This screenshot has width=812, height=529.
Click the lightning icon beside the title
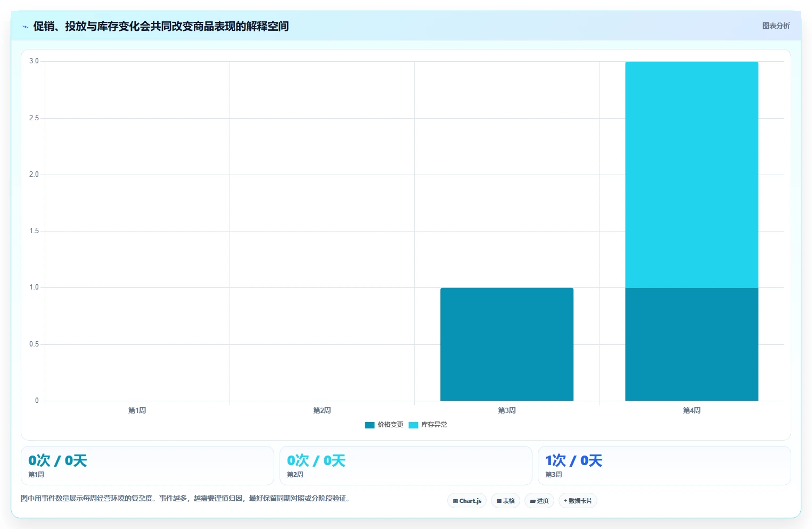click(x=25, y=27)
